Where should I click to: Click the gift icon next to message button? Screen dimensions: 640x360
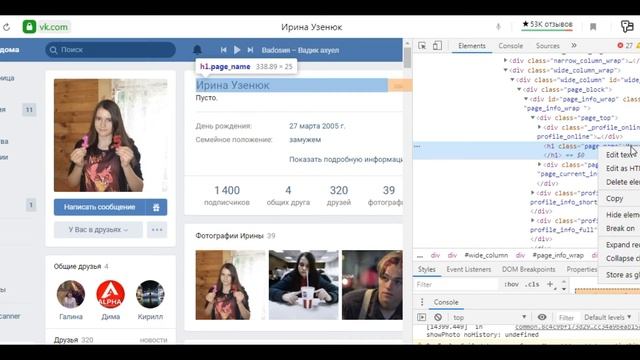tap(156, 207)
